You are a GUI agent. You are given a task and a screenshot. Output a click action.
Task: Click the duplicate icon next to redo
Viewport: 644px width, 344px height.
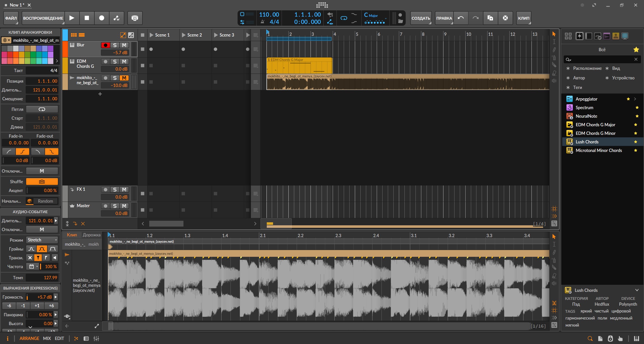[x=490, y=18]
